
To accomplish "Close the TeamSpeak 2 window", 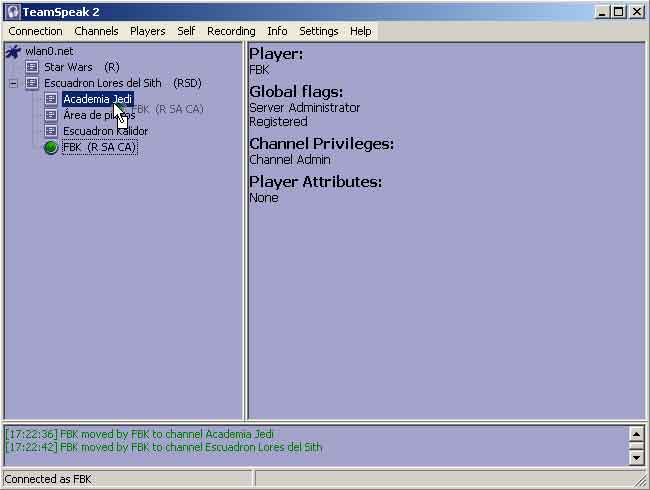I will (637, 12).
